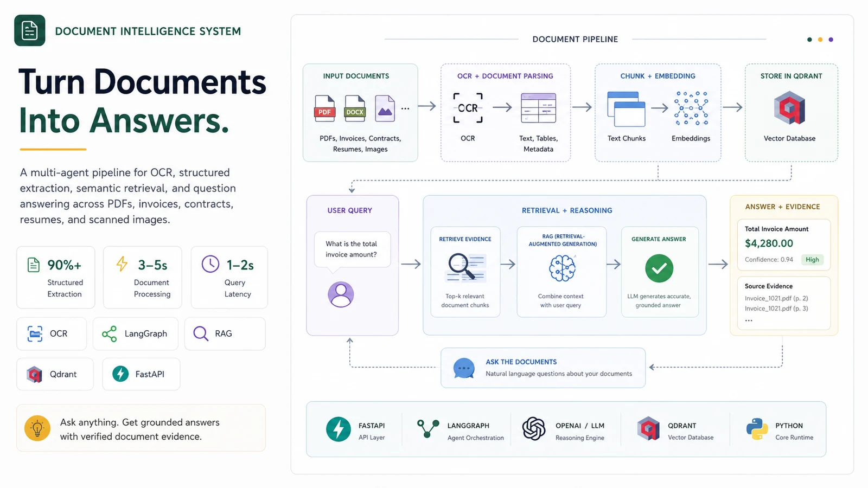The width and height of the screenshot is (868, 488).
Task: Click the Ask the Documents chat bubble icon
Action: coord(464,368)
